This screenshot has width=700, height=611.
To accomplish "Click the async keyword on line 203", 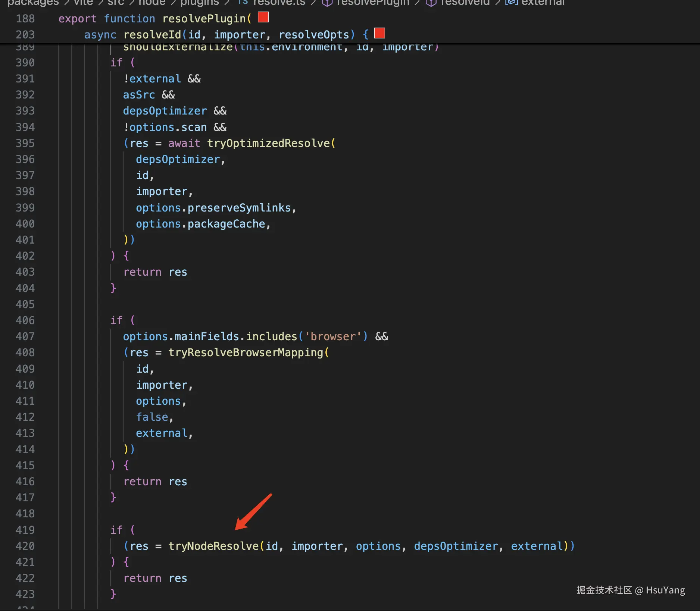I will point(100,35).
